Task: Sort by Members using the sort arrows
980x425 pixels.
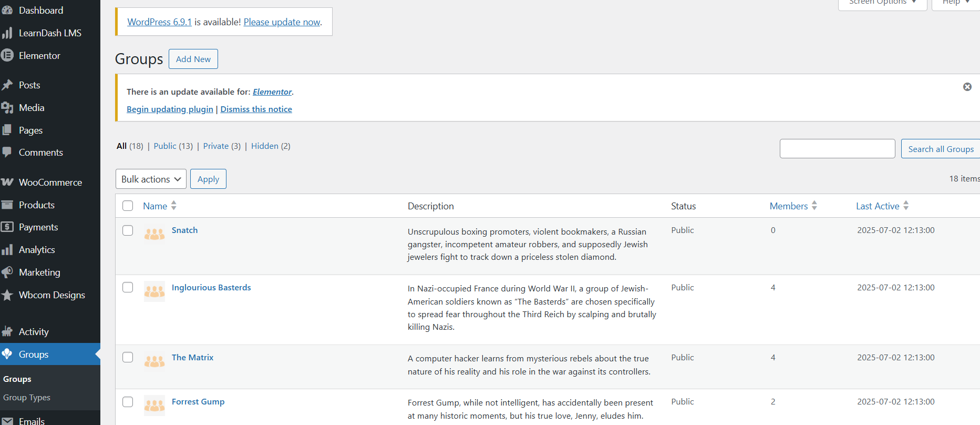Action: pos(814,206)
